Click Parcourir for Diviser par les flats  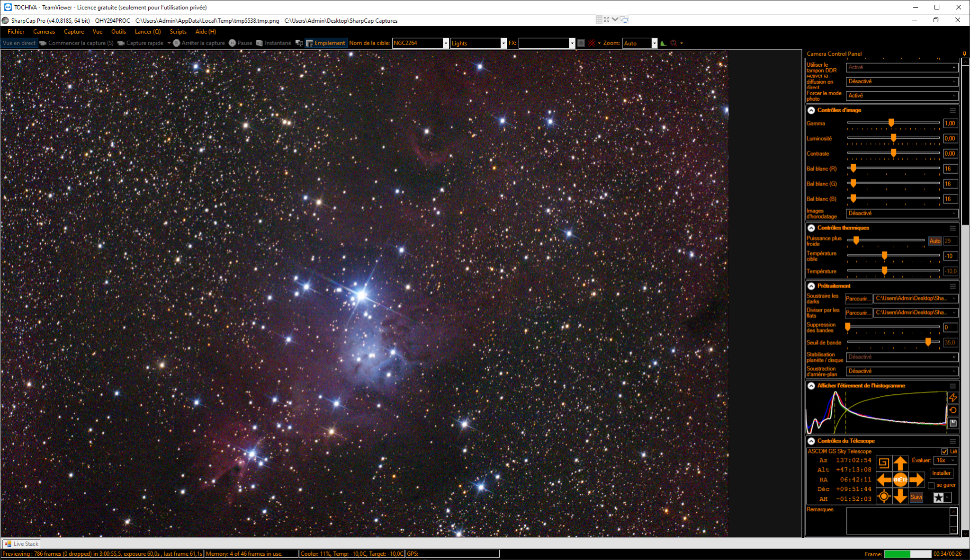pos(858,313)
